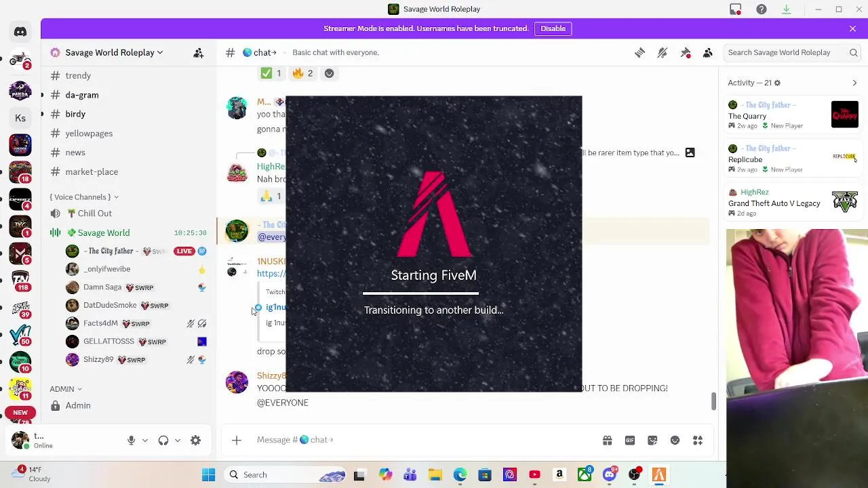Open the apps launcher icon in message bar
The width and height of the screenshot is (868, 488).
point(698,441)
